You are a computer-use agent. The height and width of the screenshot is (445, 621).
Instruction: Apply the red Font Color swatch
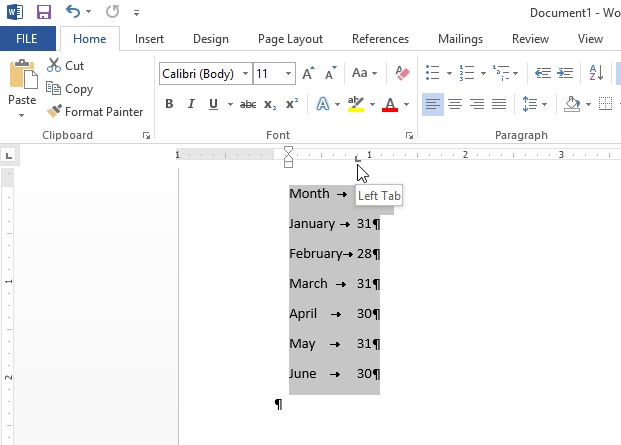[388, 105]
